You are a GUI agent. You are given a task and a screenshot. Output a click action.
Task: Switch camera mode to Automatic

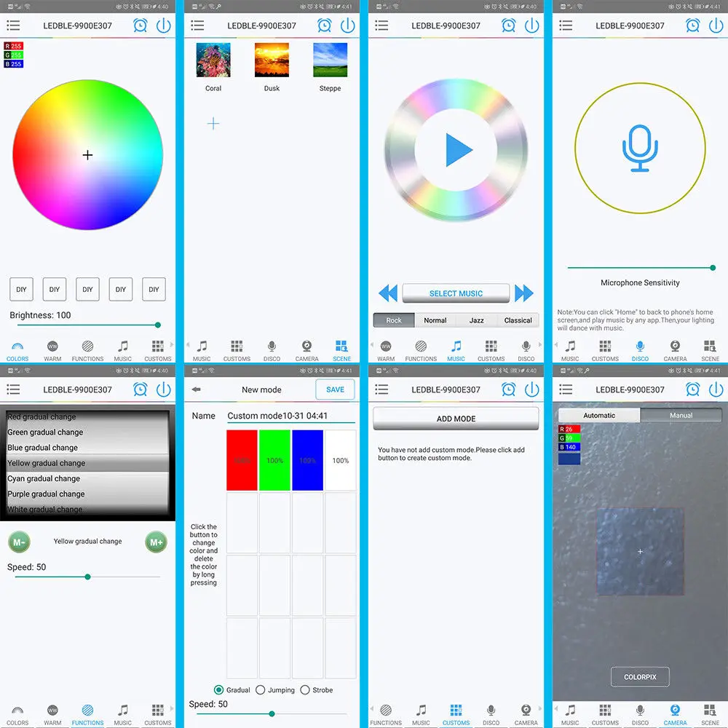tap(599, 416)
